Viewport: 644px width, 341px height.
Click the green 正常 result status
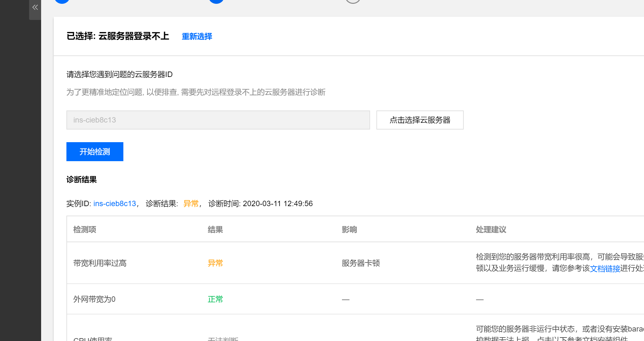[215, 299]
